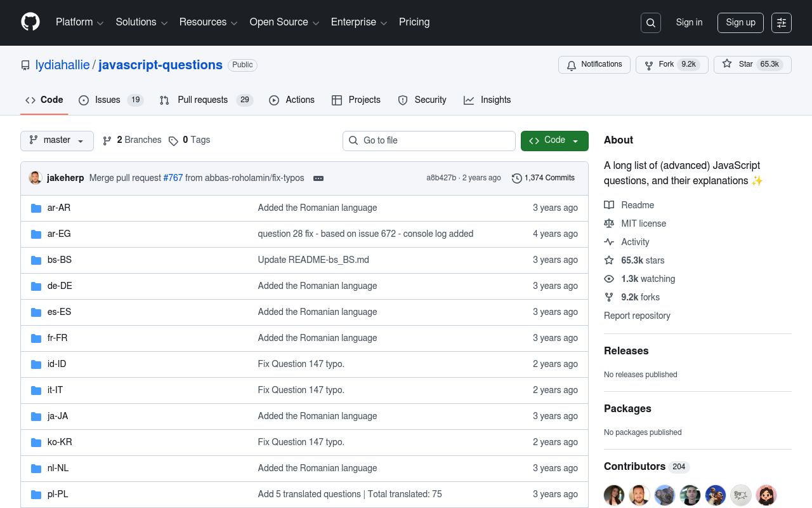
Task: Open the command palette icon beside Sign up
Action: click(781, 23)
